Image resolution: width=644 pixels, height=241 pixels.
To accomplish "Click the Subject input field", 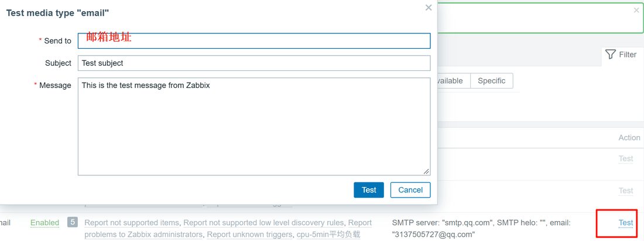I will 254,63.
